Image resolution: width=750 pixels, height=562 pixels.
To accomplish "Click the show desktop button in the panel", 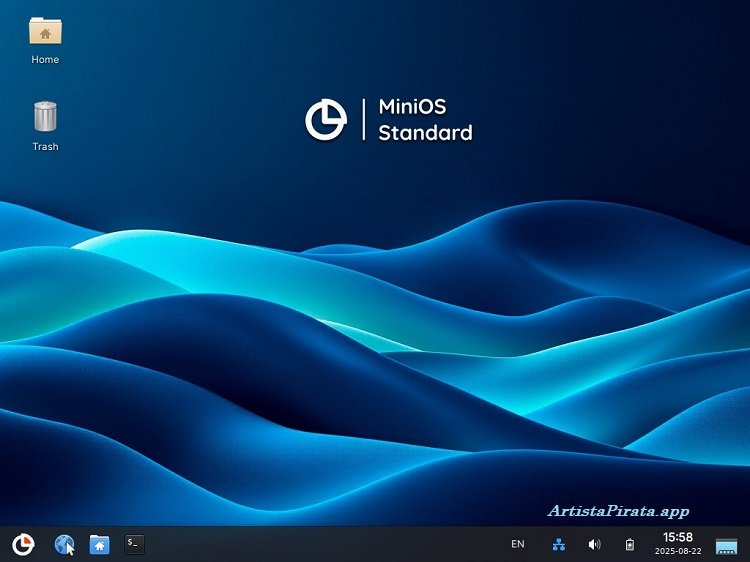I will [x=726, y=546].
